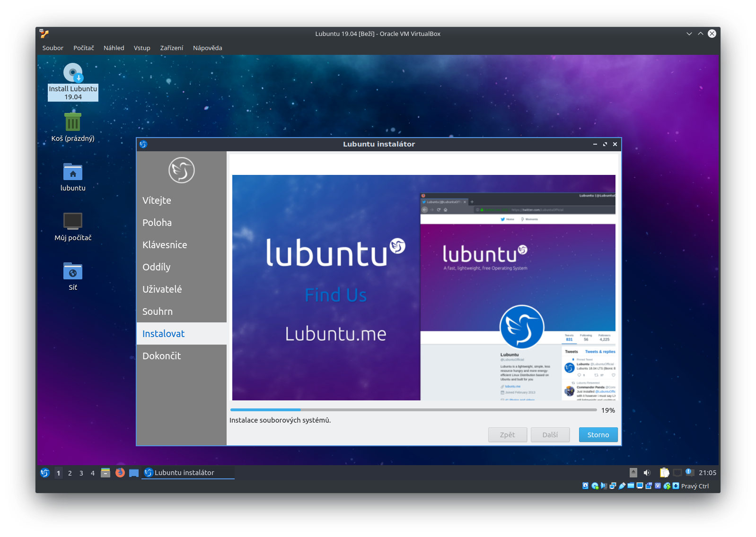This screenshot has width=756, height=537.
Task: Click the Lubuntu instalátor taskbar entry
Action: (x=188, y=473)
